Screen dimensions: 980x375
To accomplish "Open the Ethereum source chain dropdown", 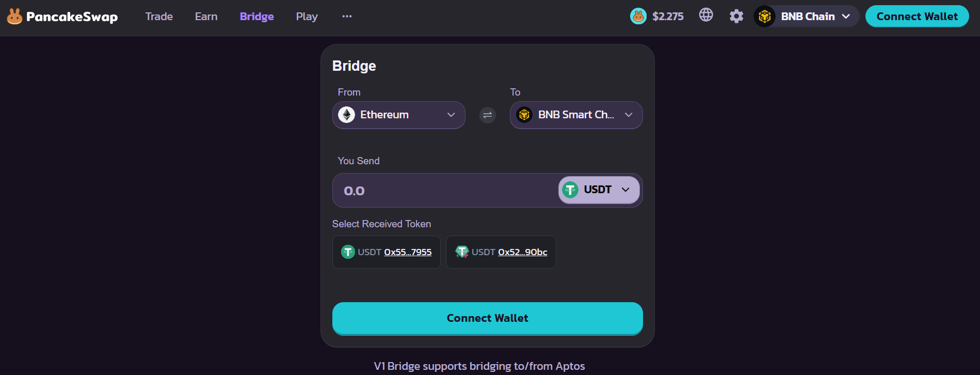I will click(398, 115).
